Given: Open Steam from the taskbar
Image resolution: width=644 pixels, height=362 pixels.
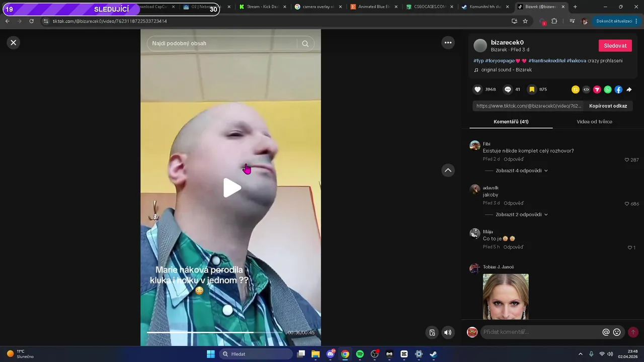Looking at the screenshot, I should pos(433,354).
